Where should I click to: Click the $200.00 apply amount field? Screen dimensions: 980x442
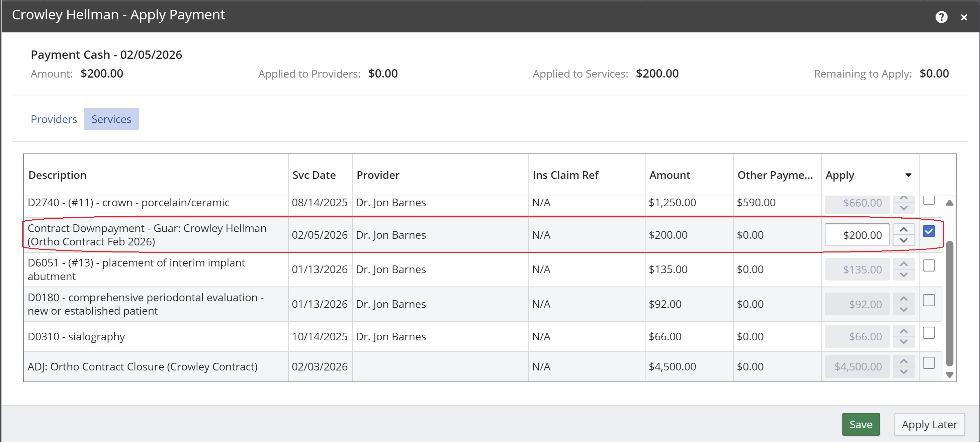(857, 235)
